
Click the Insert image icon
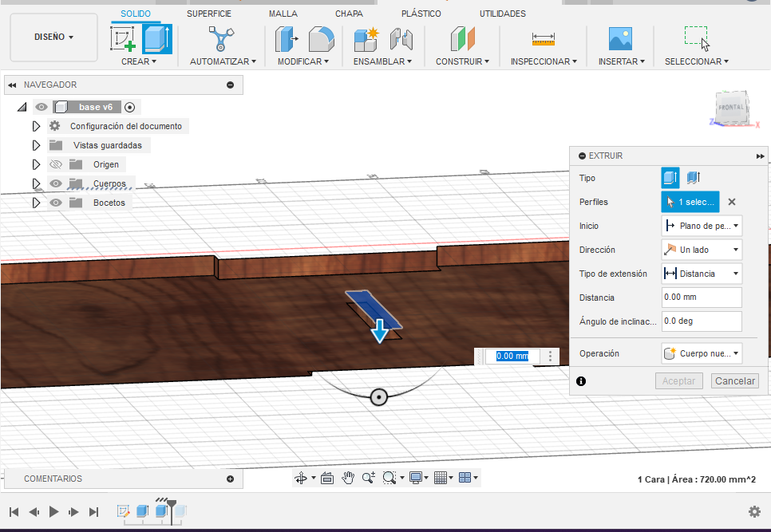tap(620, 39)
